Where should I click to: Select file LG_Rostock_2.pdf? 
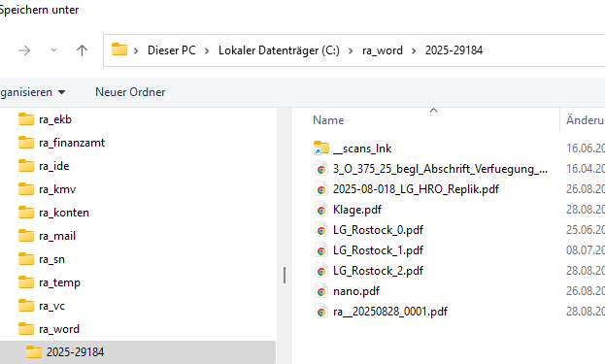378,271
